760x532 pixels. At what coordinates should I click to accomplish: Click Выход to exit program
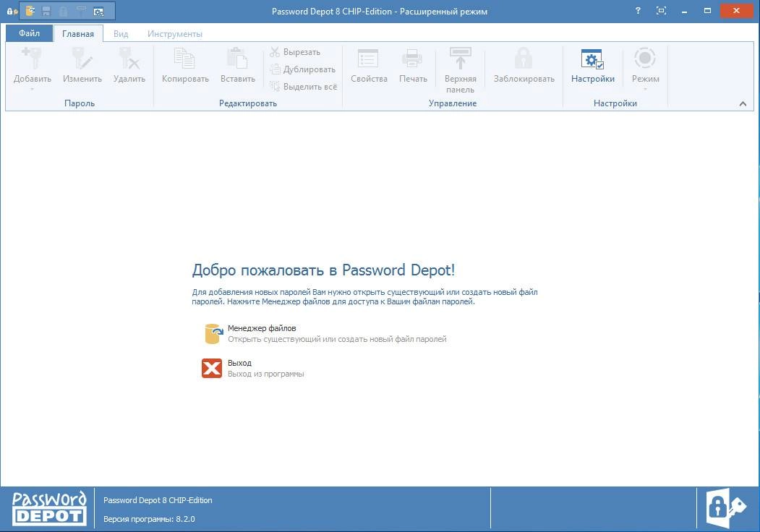tap(239, 363)
